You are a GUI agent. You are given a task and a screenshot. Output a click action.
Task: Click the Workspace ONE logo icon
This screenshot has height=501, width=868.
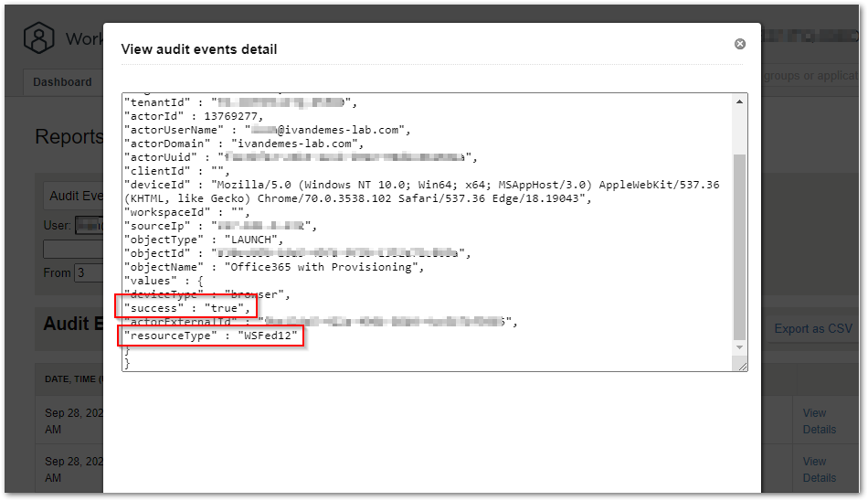[38, 37]
